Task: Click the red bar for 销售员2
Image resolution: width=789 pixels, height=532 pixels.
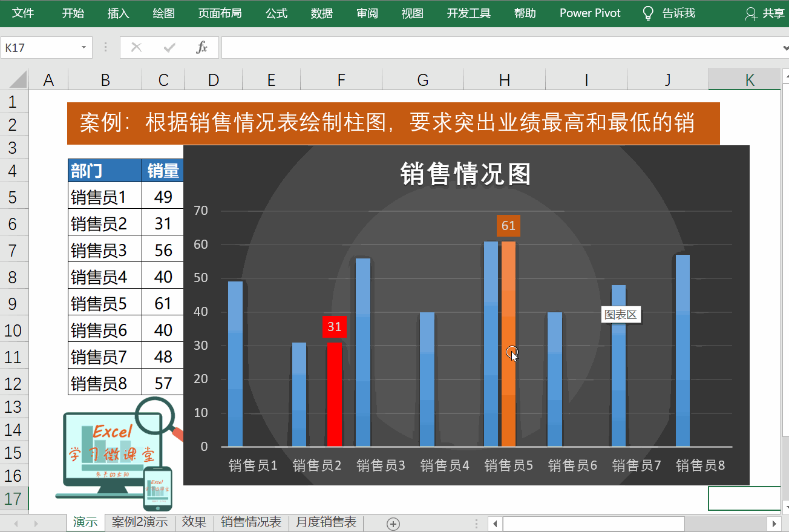Action: [x=335, y=395]
